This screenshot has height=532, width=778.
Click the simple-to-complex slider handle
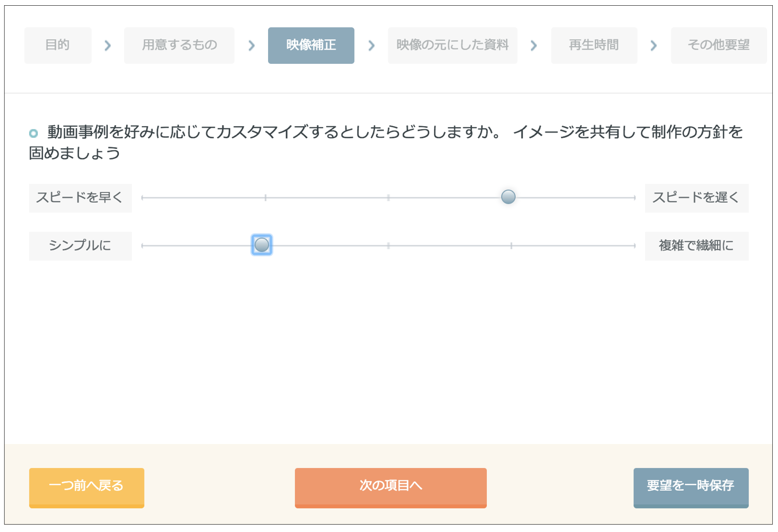[x=262, y=245]
